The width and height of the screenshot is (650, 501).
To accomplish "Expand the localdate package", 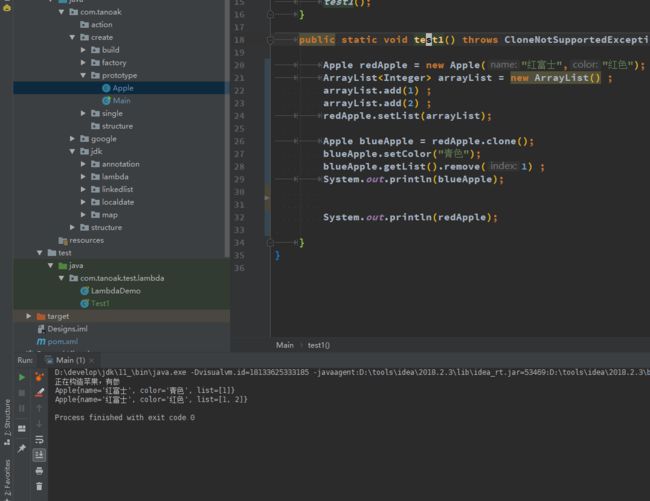I will 83,202.
